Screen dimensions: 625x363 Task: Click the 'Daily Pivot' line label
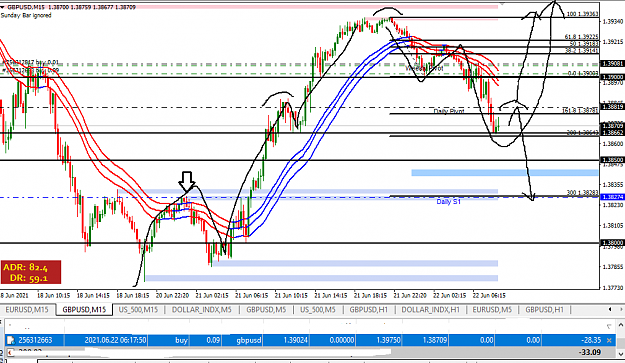(x=449, y=112)
